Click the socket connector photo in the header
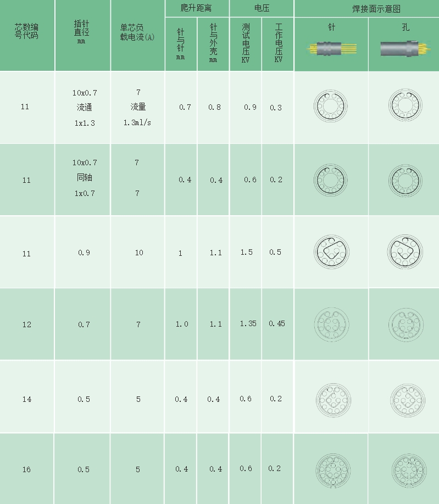 click(405, 49)
